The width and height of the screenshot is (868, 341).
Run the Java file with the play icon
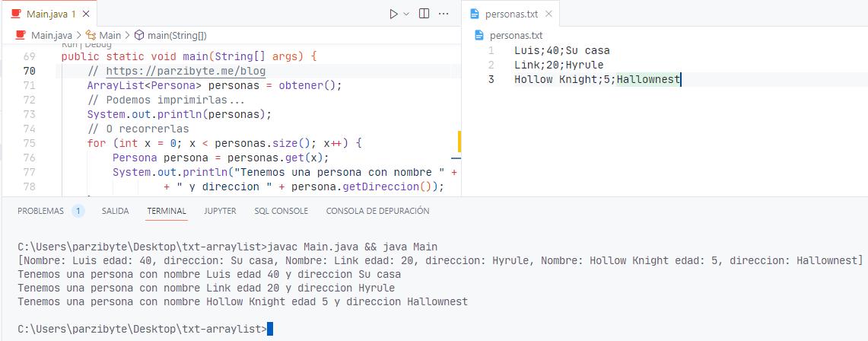coord(393,14)
